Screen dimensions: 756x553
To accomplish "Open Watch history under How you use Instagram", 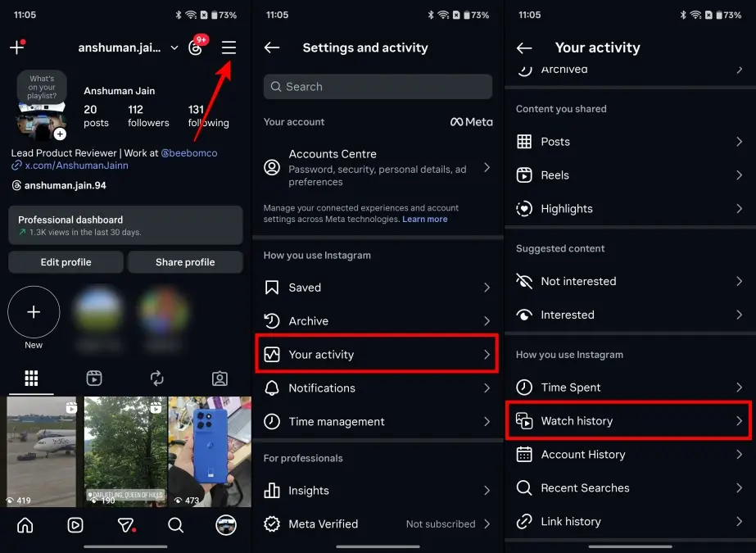I will [x=627, y=420].
